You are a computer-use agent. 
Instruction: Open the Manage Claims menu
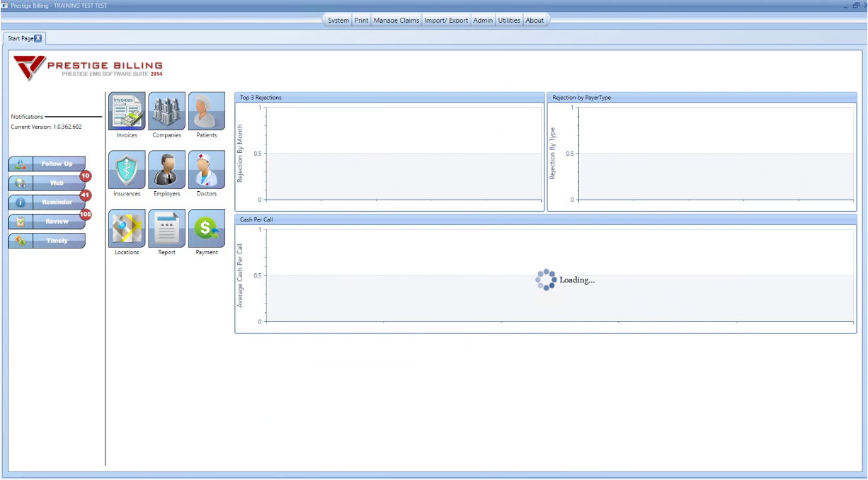coord(396,21)
